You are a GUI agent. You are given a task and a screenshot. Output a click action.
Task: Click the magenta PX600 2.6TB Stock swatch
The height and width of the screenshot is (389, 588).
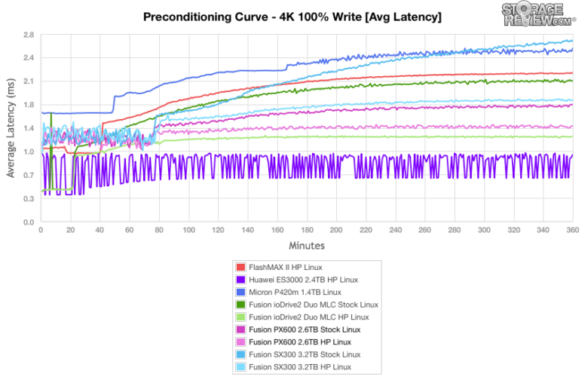tap(240, 329)
